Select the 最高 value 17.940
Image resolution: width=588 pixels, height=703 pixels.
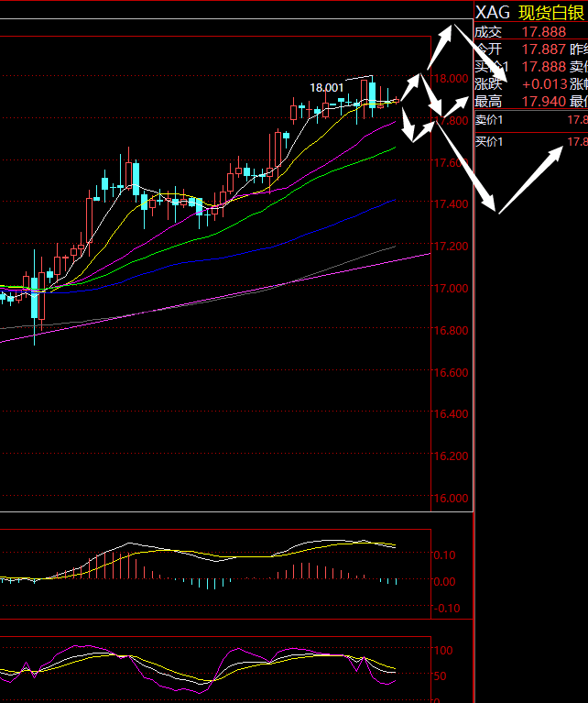coord(544,102)
